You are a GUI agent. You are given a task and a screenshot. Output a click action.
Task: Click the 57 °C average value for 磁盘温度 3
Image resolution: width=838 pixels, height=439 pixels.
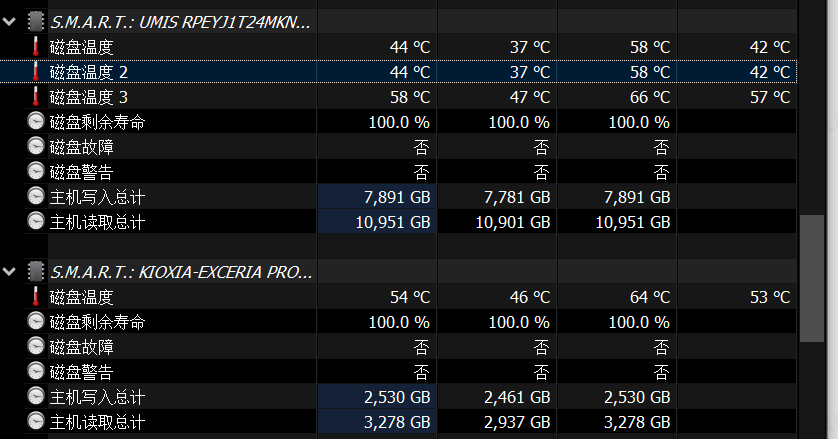click(x=769, y=97)
